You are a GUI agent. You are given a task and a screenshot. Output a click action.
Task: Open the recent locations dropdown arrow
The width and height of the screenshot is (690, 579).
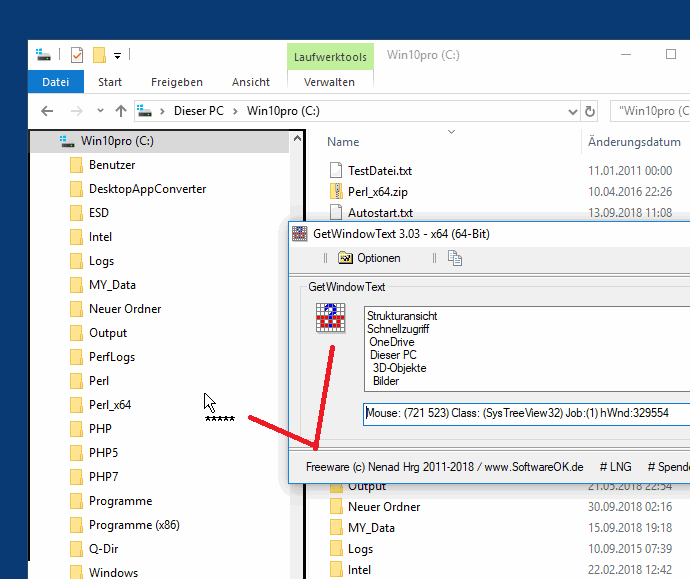point(100,111)
